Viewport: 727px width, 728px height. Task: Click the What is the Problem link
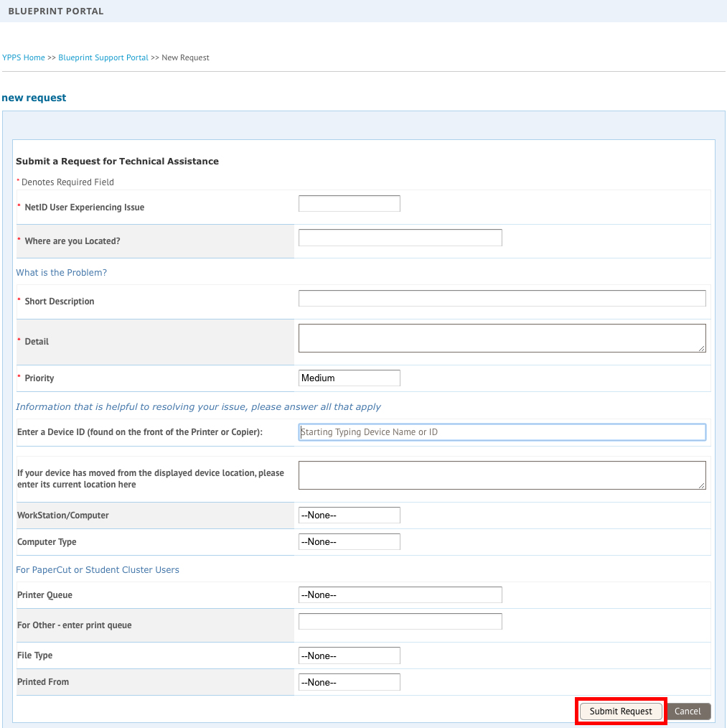click(x=61, y=272)
